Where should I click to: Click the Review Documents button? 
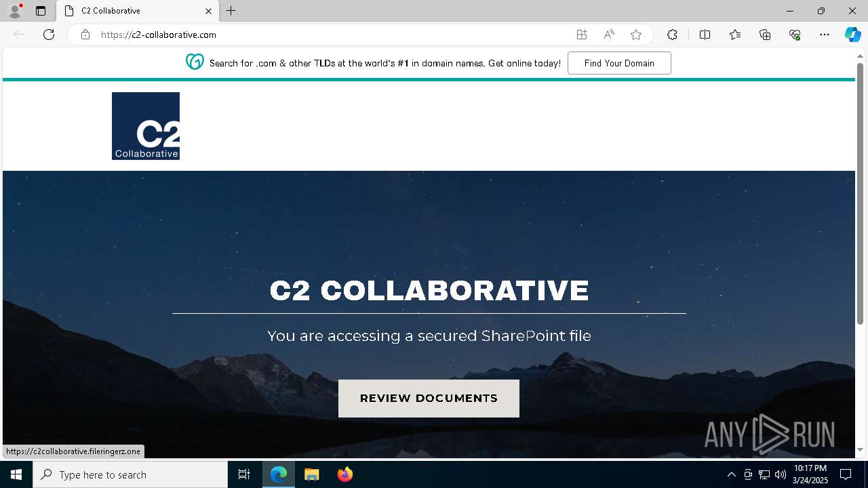point(429,399)
